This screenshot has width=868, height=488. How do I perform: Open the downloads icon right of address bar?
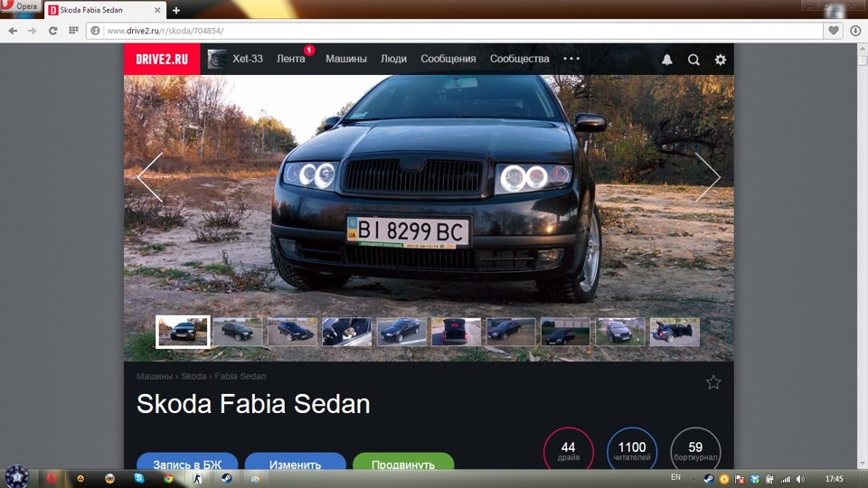coord(855,31)
